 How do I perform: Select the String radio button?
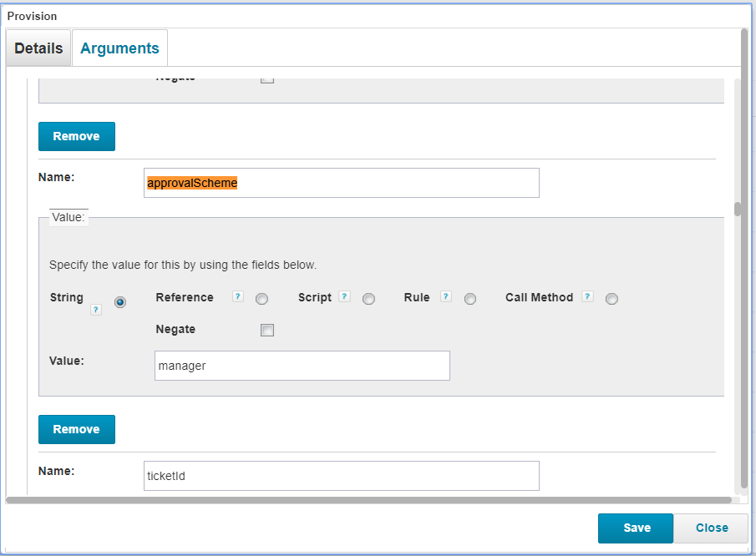[120, 302]
